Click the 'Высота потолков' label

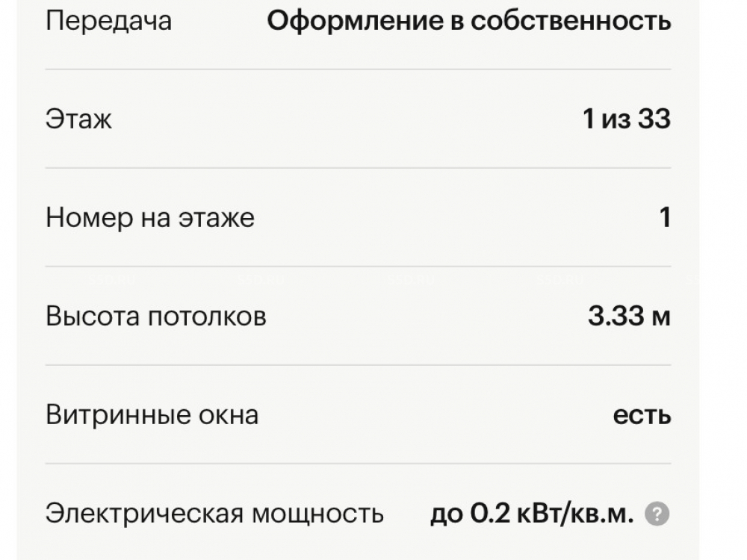(155, 317)
